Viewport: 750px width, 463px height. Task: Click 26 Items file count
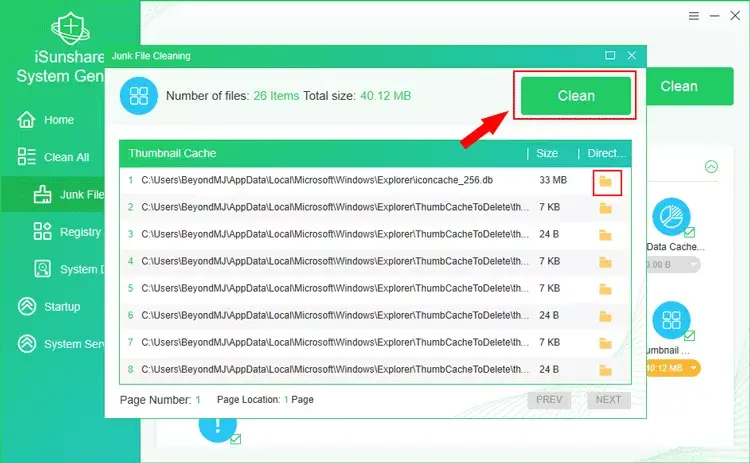pos(276,96)
